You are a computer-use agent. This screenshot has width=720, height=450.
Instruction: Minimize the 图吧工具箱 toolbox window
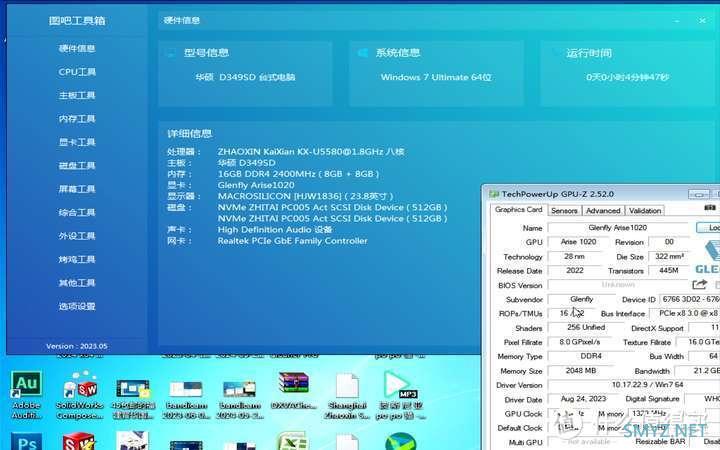(677, 21)
